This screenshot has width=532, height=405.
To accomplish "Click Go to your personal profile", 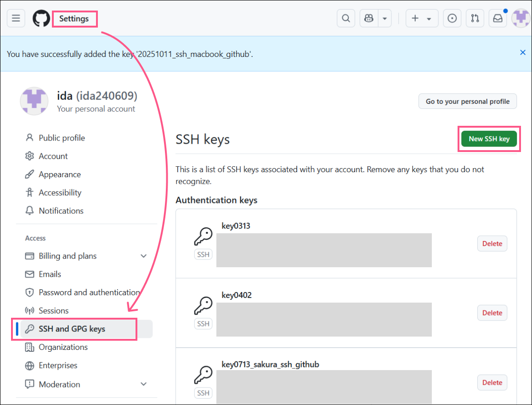I will [467, 101].
